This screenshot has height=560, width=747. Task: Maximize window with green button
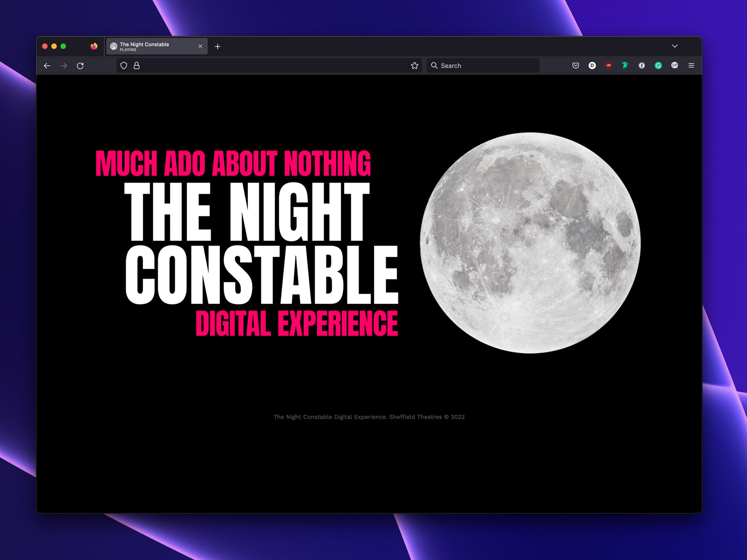coord(63,46)
